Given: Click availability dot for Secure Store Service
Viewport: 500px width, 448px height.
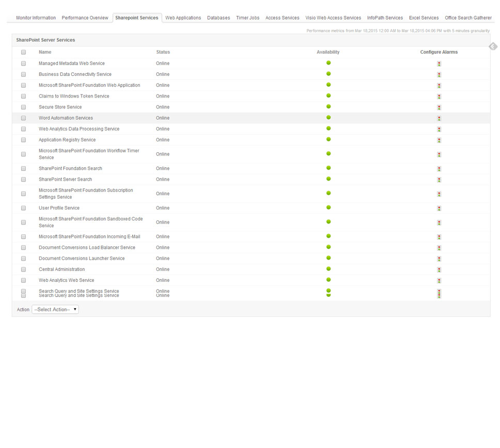Looking at the screenshot, I should (x=329, y=107).
